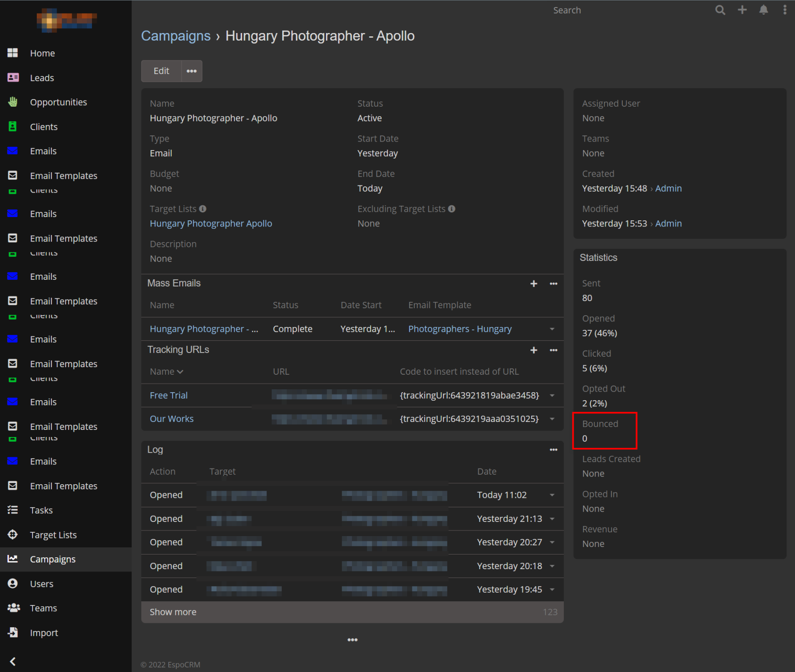The height and width of the screenshot is (672, 795).
Task: Open the notifications bell
Action: 763,10
